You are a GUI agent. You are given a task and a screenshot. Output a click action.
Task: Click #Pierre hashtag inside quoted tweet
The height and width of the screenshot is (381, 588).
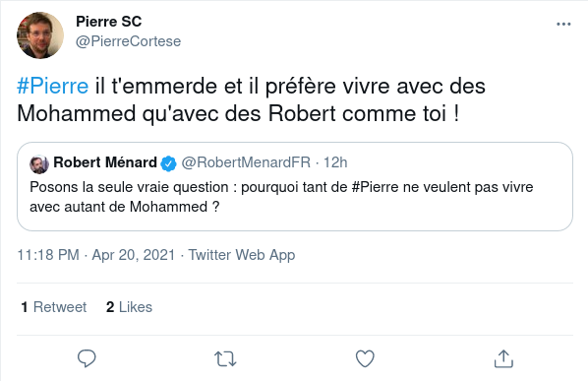375,187
